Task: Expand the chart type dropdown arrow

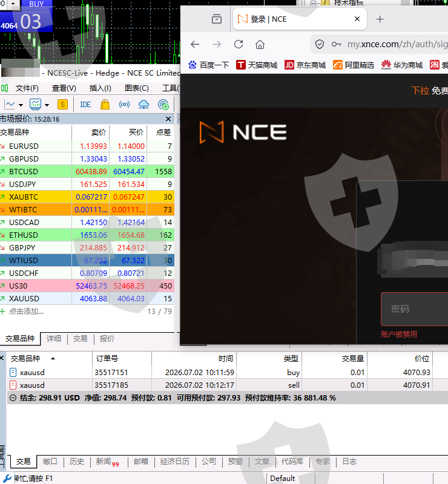Action: pyautogui.click(x=21, y=105)
